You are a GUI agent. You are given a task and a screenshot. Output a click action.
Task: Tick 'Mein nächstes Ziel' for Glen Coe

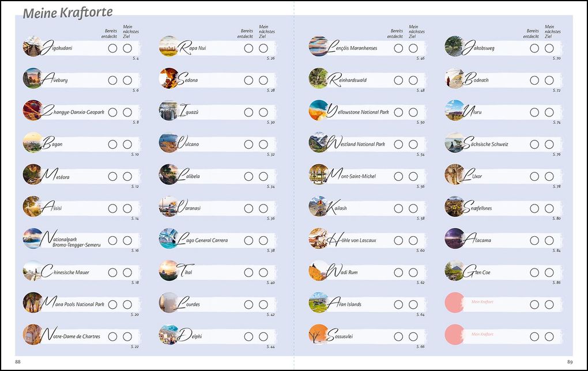549,272
